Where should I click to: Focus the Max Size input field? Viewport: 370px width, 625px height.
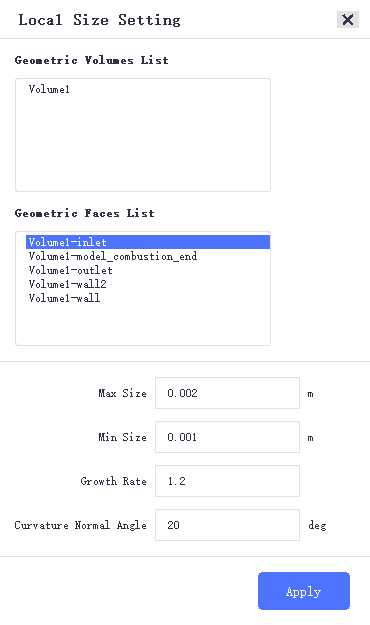point(227,393)
